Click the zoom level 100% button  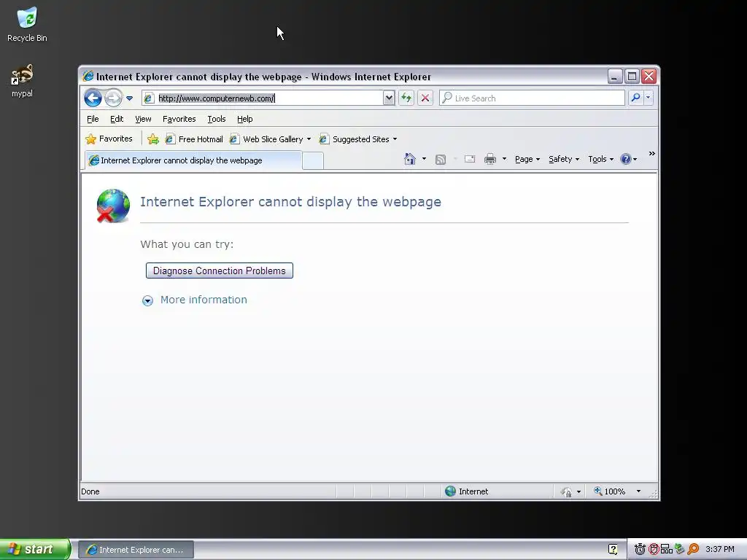pos(609,491)
